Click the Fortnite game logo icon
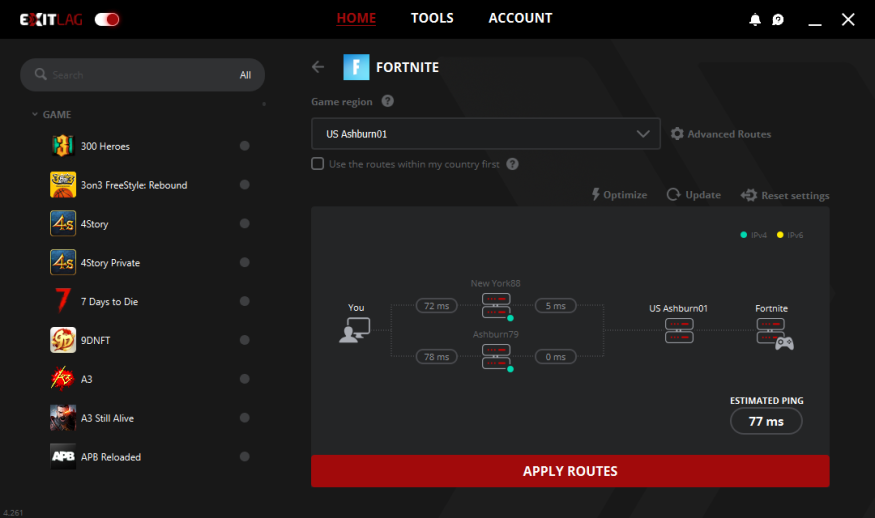Screen dimensions: 875x518 coord(356,67)
